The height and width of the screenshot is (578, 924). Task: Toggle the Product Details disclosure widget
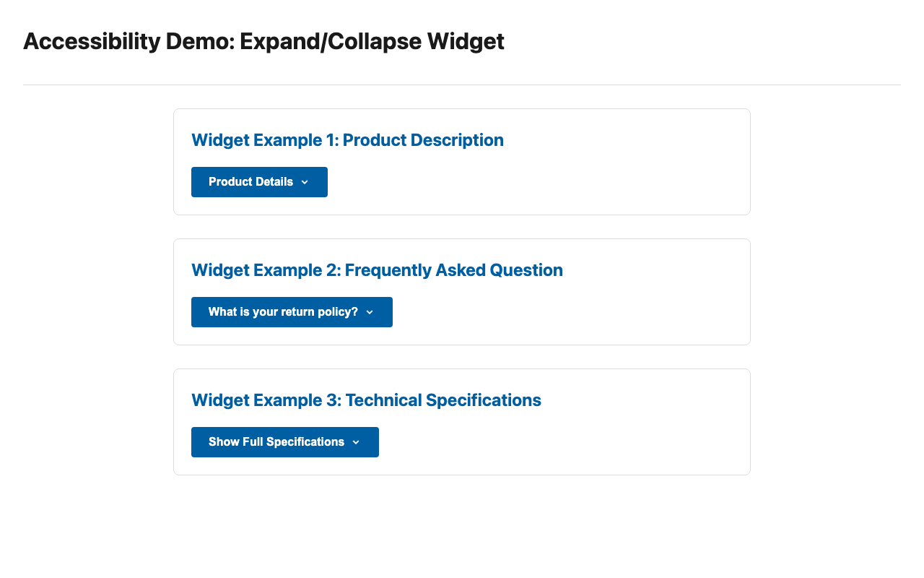(x=259, y=182)
